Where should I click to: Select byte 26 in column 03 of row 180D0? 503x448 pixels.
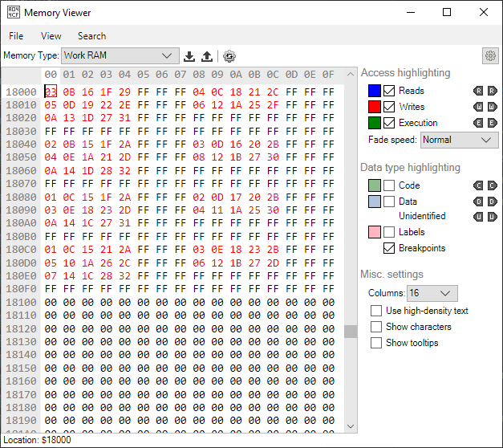click(x=106, y=263)
